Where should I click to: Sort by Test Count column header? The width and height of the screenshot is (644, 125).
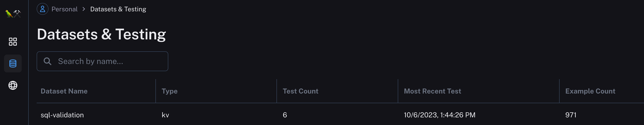click(x=300, y=91)
